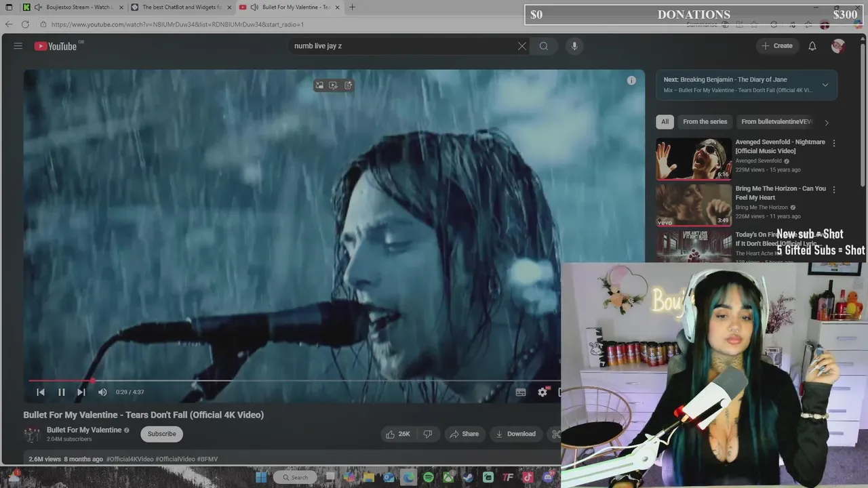The height and width of the screenshot is (488, 868).
Task: Mute the video volume
Action: pyautogui.click(x=102, y=392)
